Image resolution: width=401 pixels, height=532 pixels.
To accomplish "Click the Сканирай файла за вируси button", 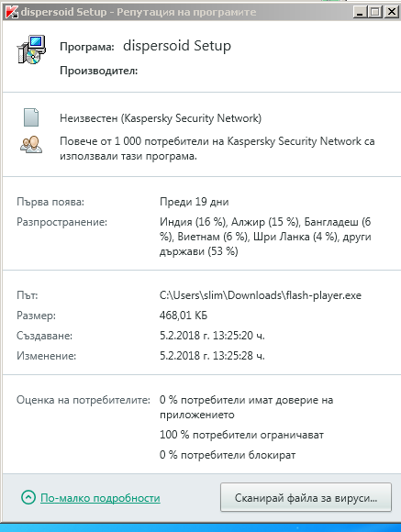I will 306,497.
